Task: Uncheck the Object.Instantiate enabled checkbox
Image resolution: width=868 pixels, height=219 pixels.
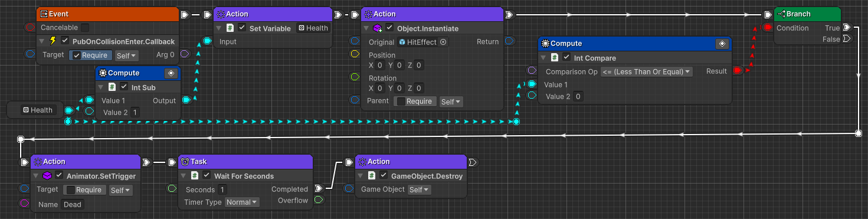Action: click(x=389, y=28)
